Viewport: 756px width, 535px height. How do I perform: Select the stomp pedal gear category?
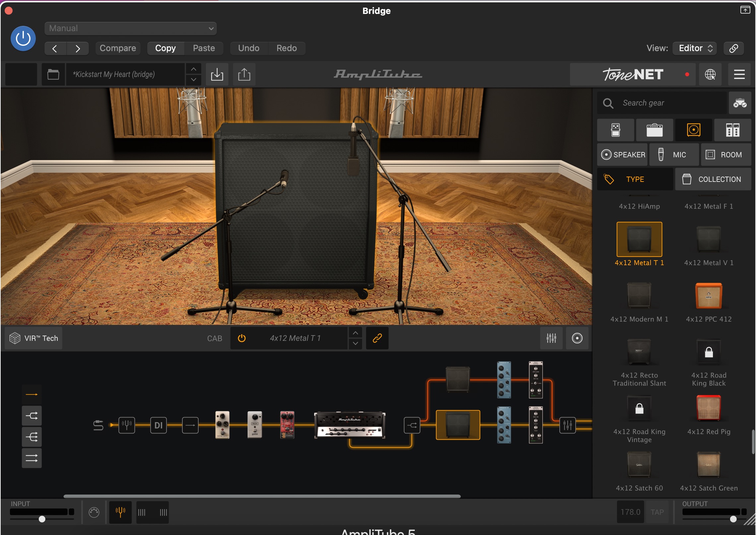click(x=615, y=130)
